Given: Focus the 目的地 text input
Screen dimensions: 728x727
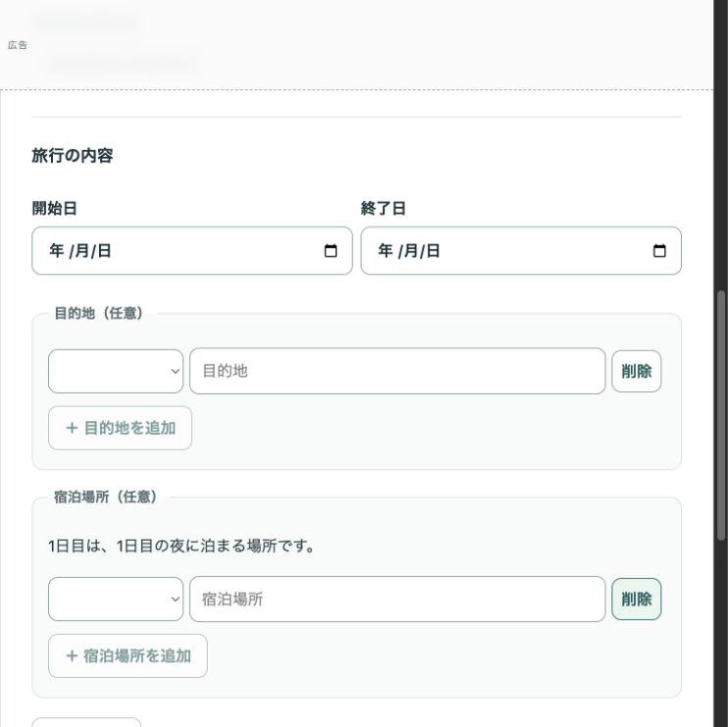Looking at the screenshot, I should pos(397,371).
